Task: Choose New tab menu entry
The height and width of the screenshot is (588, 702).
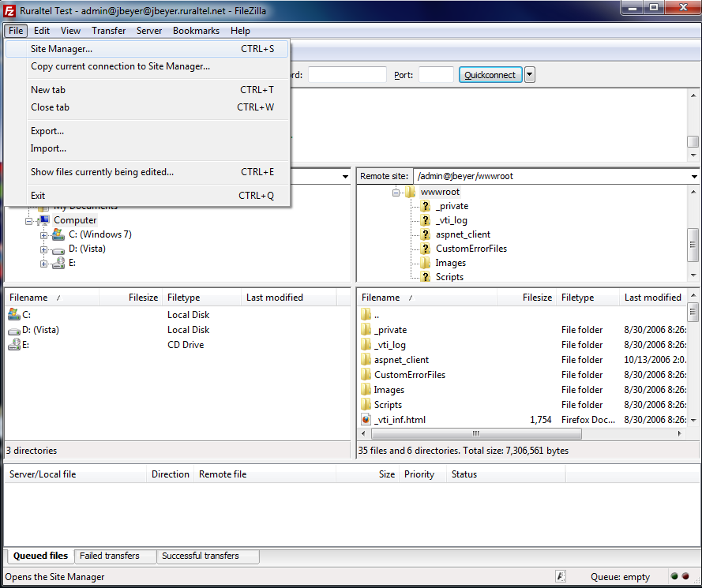Action: (147, 90)
